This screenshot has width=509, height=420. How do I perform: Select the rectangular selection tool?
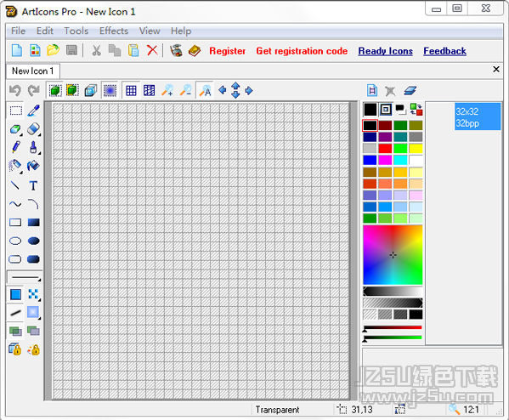(15, 111)
